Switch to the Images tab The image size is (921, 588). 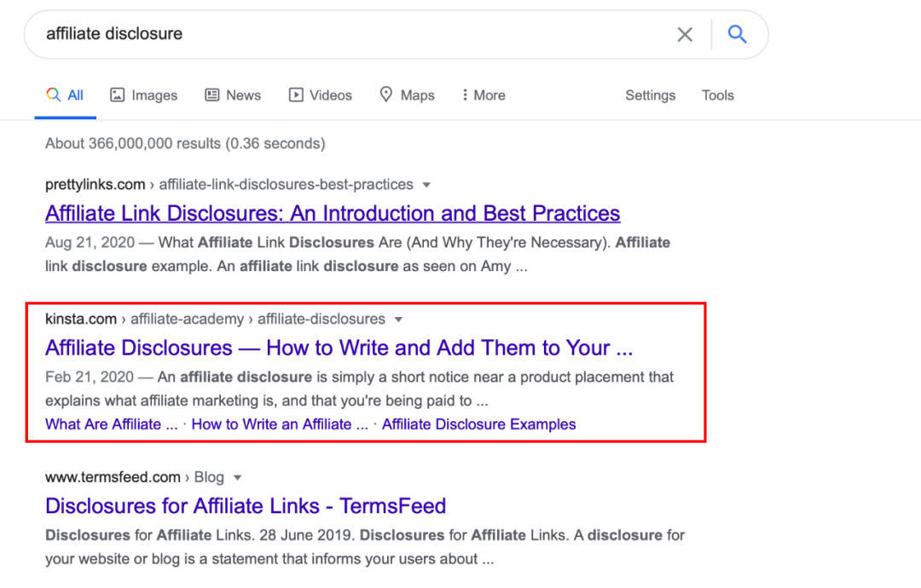click(x=144, y=95)
